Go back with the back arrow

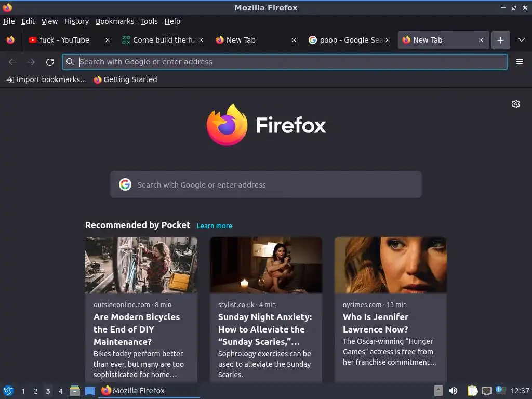tap(12, 62)
